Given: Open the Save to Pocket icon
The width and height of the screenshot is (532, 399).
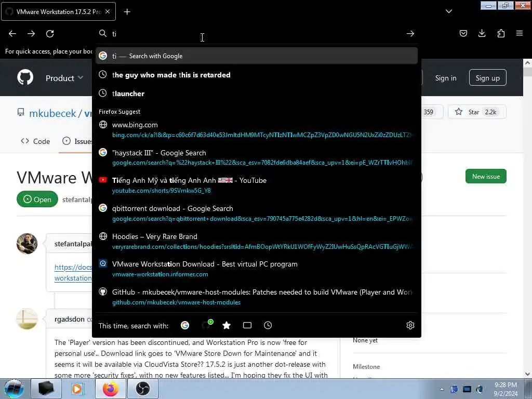Looking at the screenshot, I should 463,33.
